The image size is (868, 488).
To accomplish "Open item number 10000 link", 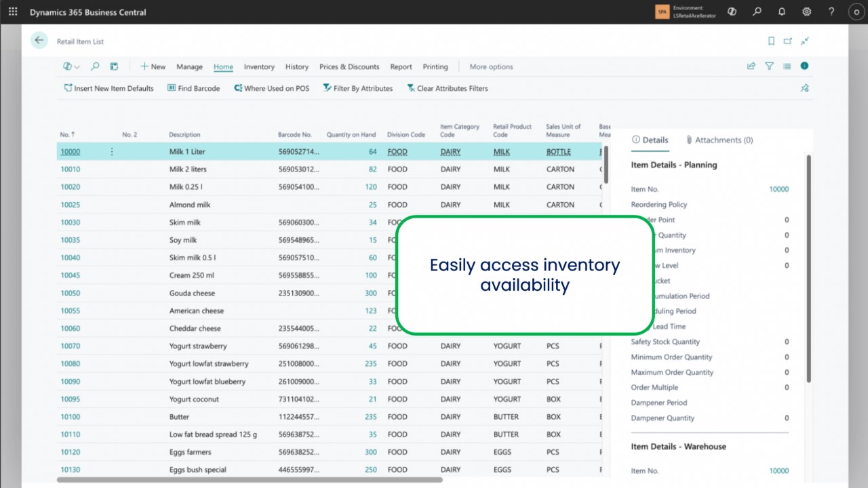I will (x=70, y=152).
